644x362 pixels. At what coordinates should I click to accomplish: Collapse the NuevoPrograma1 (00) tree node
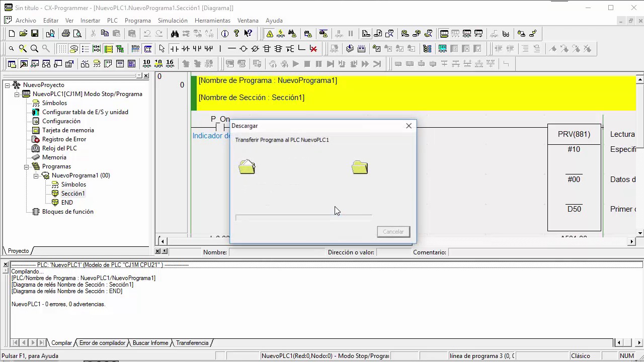click(x=36, y=175)
